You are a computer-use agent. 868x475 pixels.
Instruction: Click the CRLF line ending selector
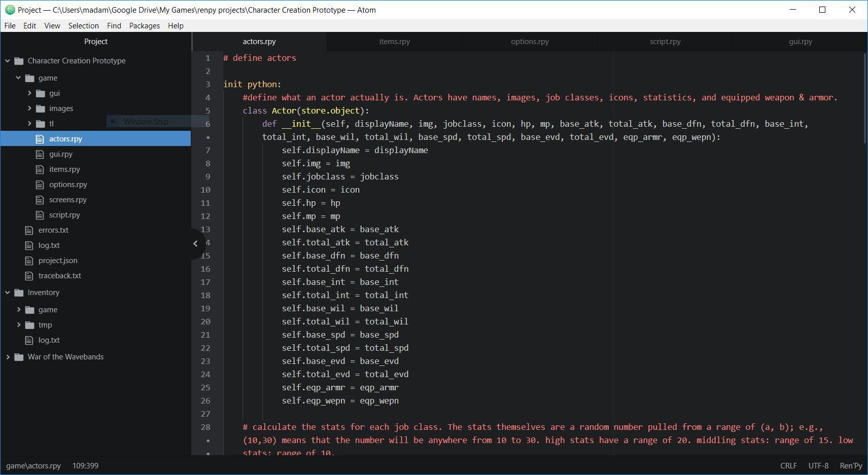point(788,466)
